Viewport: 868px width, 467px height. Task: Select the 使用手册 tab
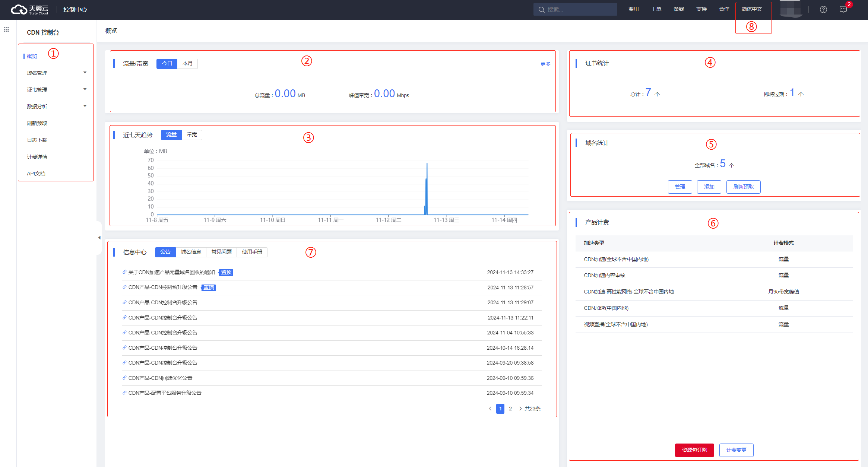click(252, 252)
